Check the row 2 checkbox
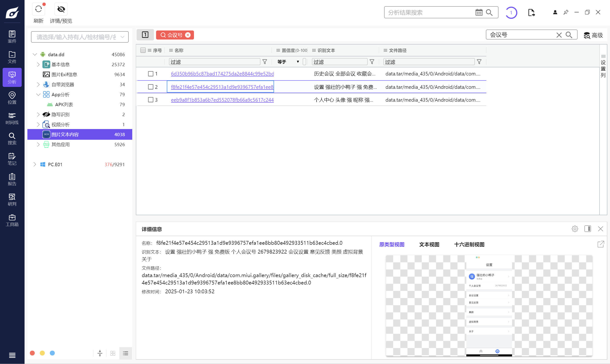Viewport: 610px width, 364px height. tap(151, 87)
